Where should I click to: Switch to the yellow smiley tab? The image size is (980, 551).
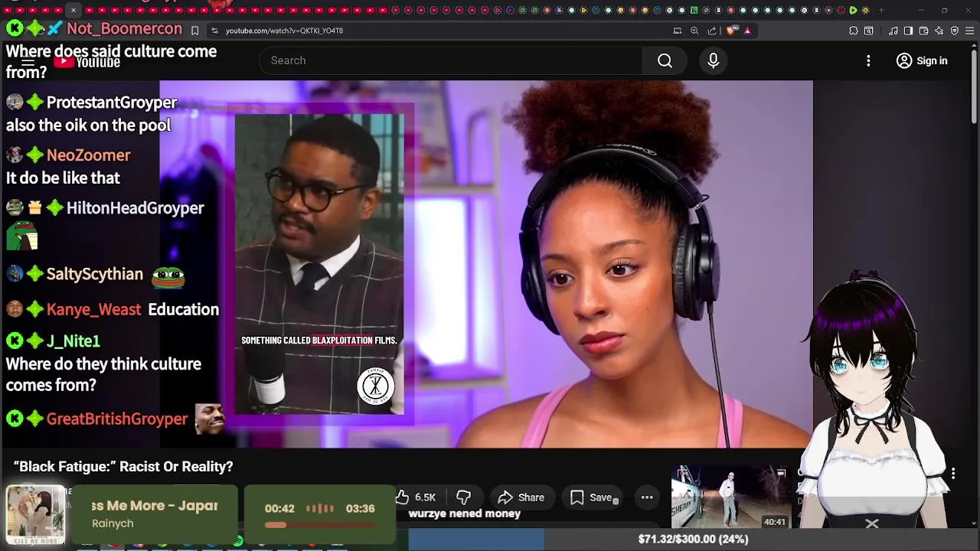tap(865, 10)
